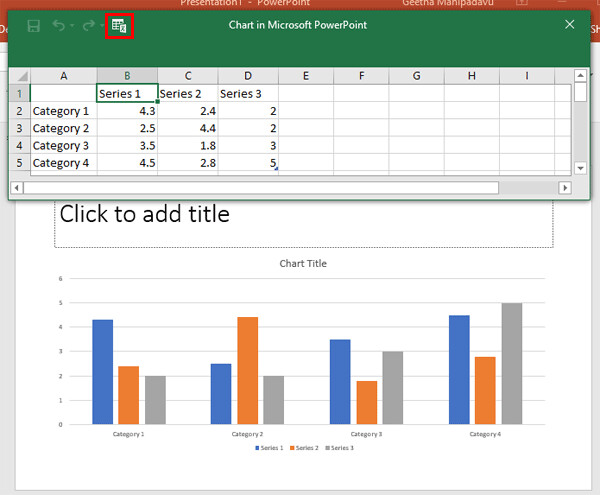The width and height of the screenshot is (600, 495).
Task: Select the gray Series 3 bar in Category 4
Action: (512, 363)
